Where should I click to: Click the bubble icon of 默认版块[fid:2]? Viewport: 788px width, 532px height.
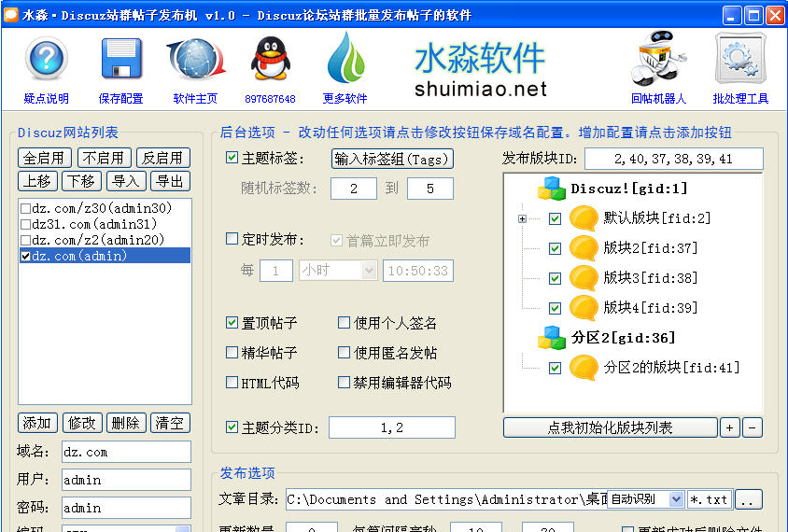(584, 218)
